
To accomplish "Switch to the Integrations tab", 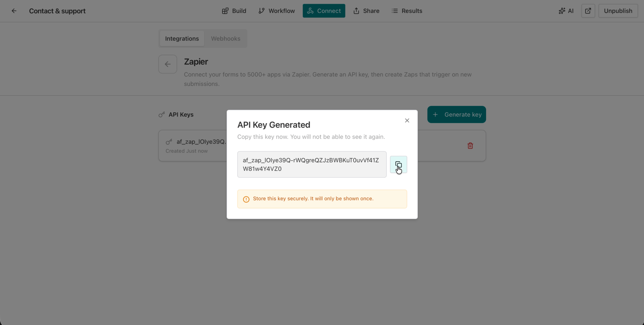I will tap(182, 38).
